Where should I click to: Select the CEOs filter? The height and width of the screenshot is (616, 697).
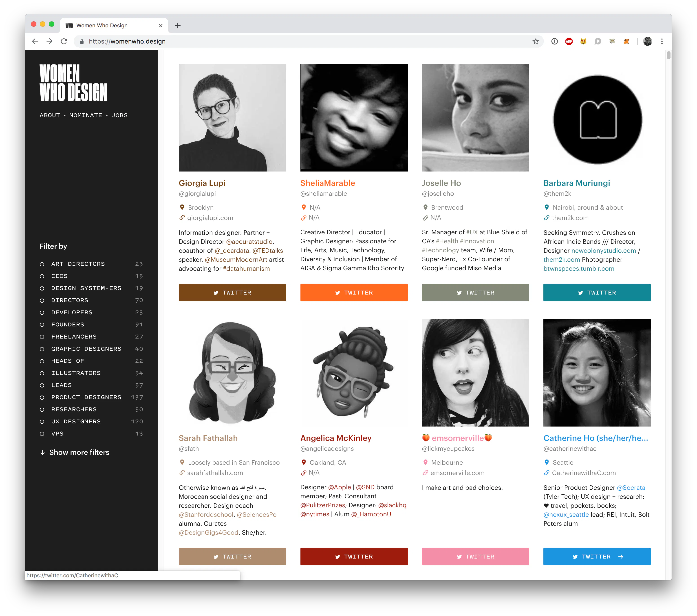[x=91, y=276]
